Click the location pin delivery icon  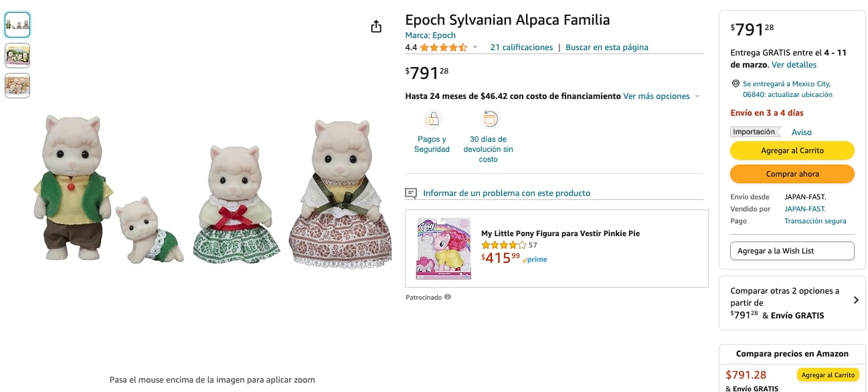(735, 84)
